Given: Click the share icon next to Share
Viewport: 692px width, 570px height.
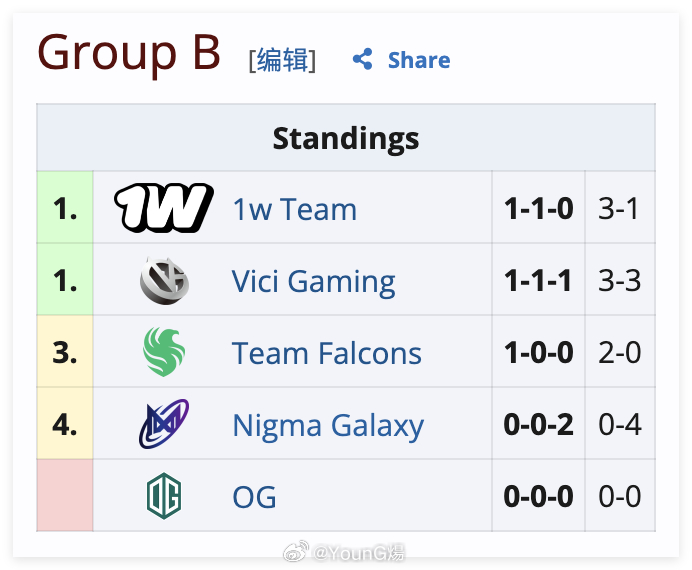Looking at the screenshot, I should 363,59.
